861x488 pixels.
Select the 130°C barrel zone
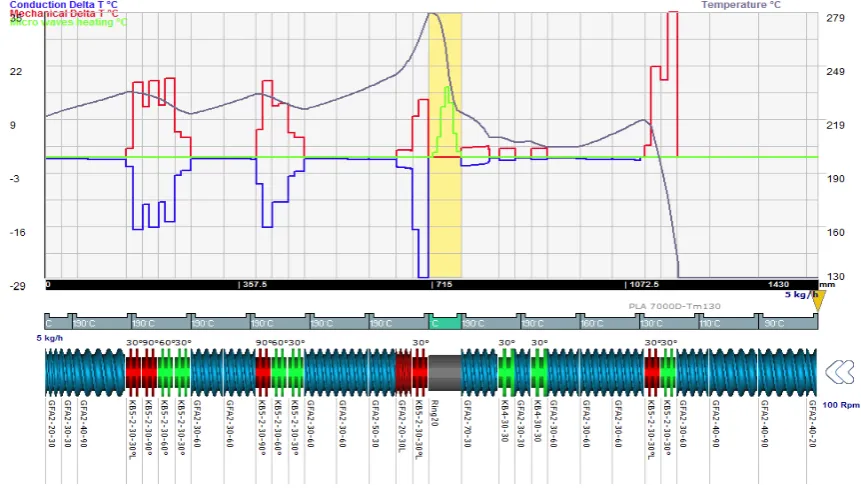[669, 323]
